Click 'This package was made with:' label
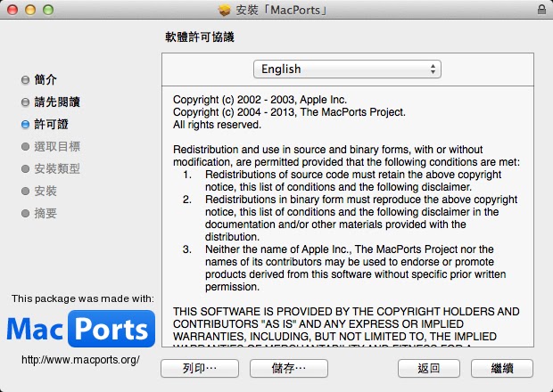 coord(83,298)
